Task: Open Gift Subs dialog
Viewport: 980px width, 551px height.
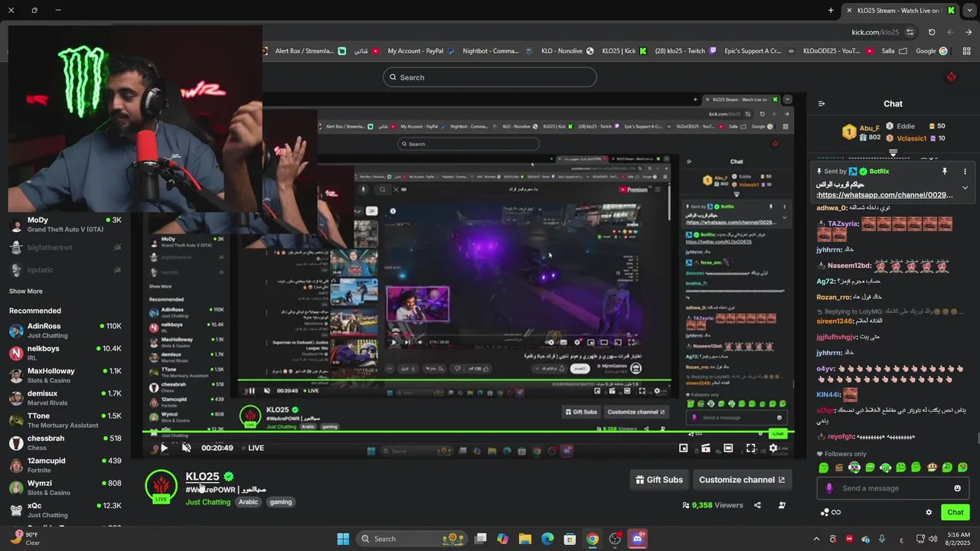Action: [659, 480]
